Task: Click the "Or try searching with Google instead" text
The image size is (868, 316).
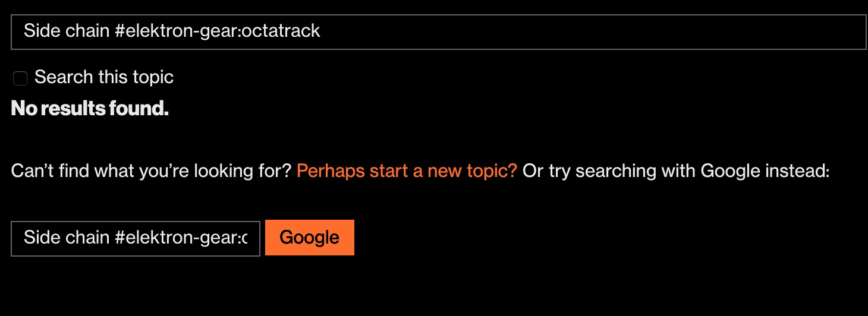Action: [x=675, y=172]
